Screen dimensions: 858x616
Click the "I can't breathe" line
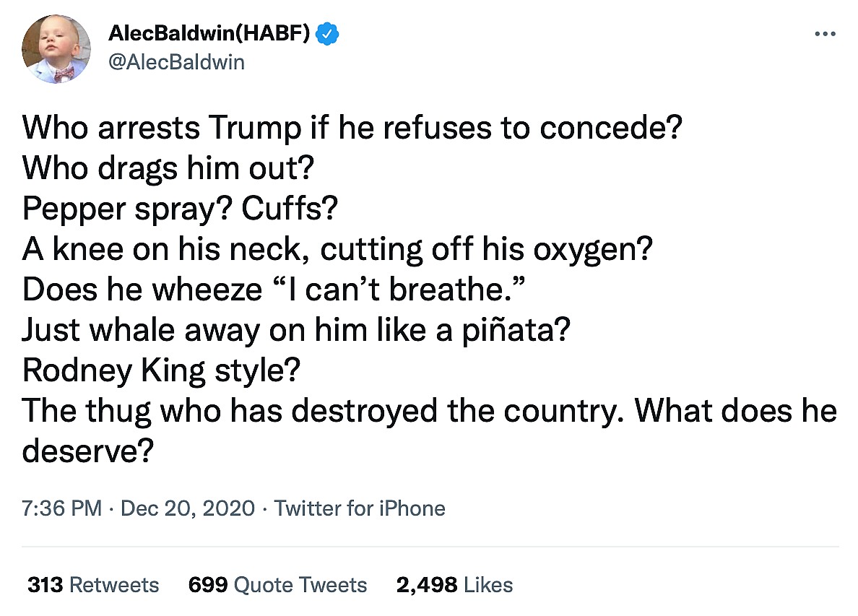pyautogui.click(x=272, y=290)
